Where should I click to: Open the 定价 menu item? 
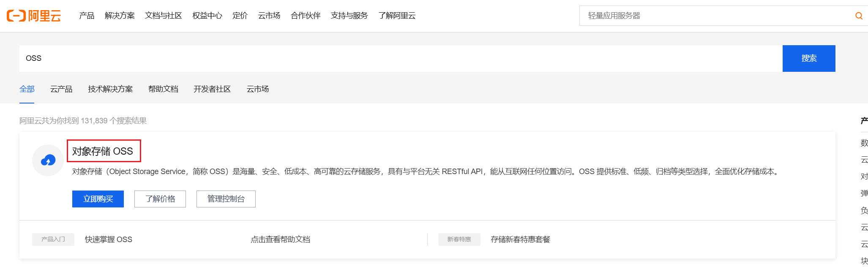coord(240,16)
